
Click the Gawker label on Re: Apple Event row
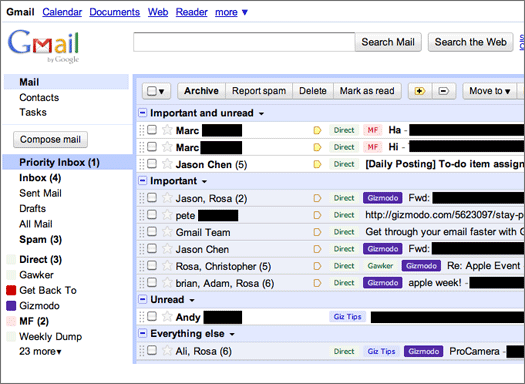click(x=380, y=266)
